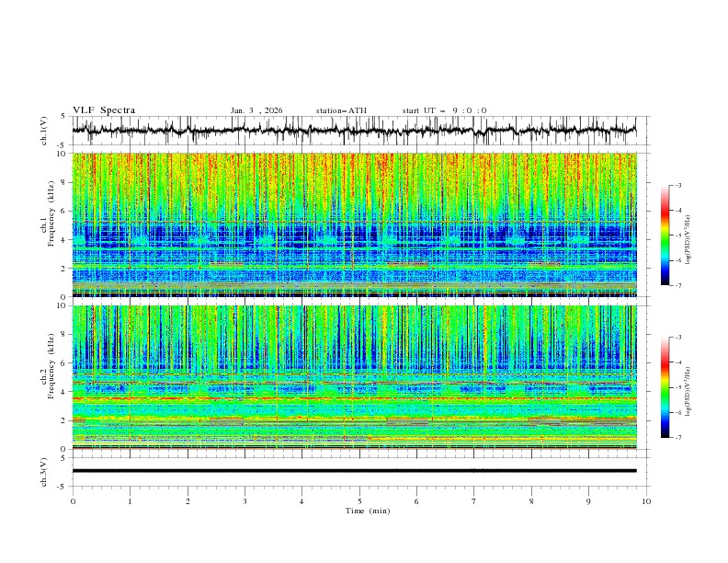Image resolution: width=728 pixels, height=563 pixels.
Task: Click the "ch.1(V)" waveform axis label
Action: pos(44,131)
